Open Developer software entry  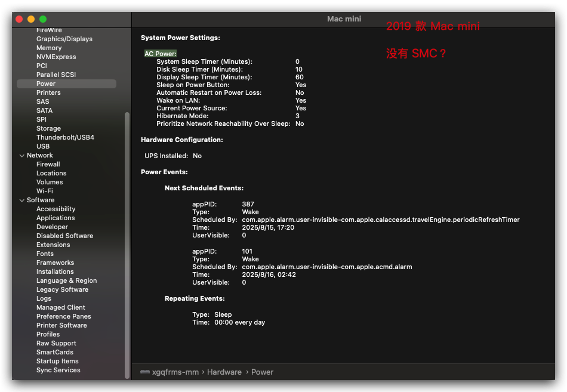[52, 227]
